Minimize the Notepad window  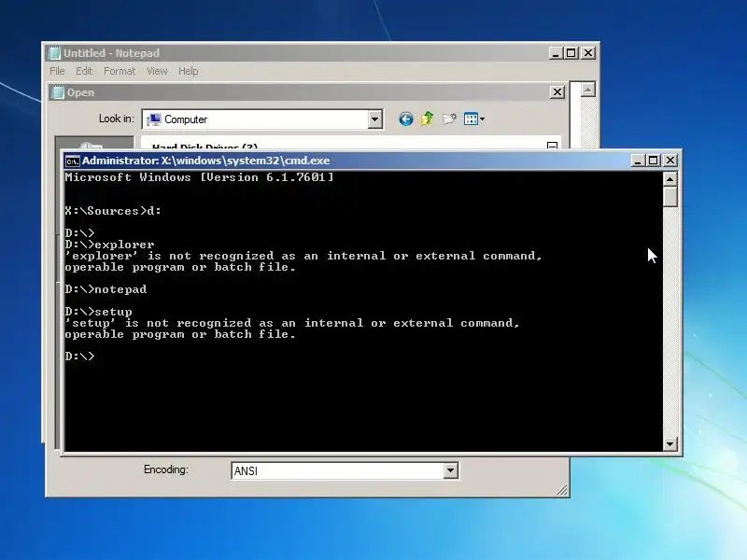point(555,53)
